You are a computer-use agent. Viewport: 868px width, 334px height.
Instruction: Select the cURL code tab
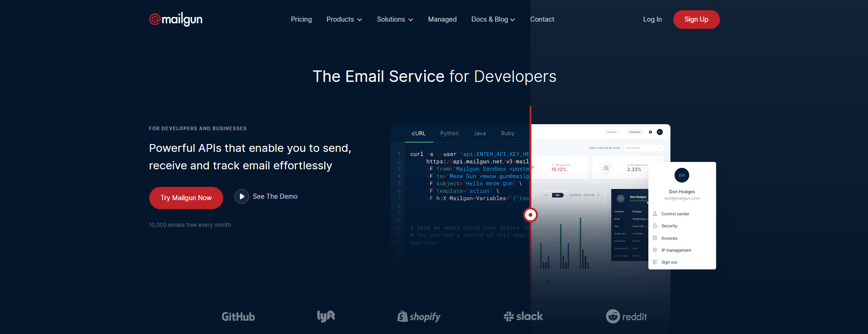[419, 133]
